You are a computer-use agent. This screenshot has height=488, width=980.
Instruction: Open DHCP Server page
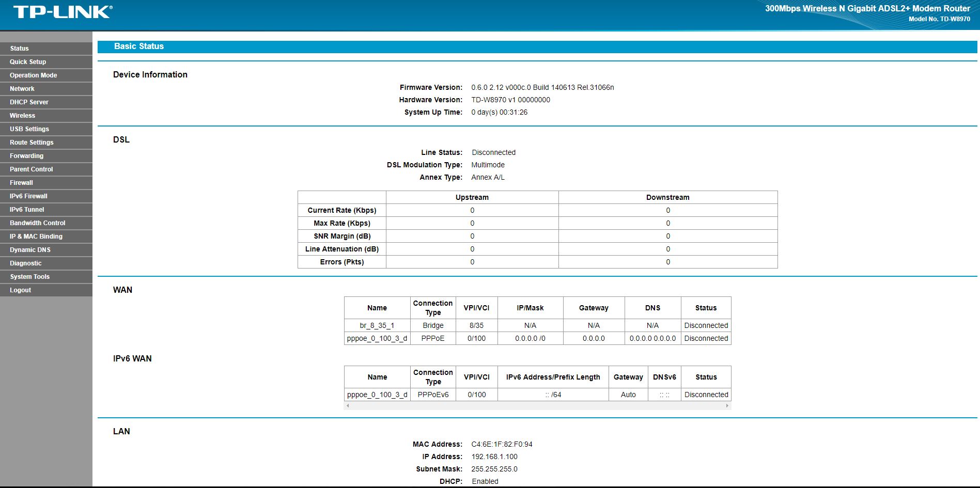[46, 102]
